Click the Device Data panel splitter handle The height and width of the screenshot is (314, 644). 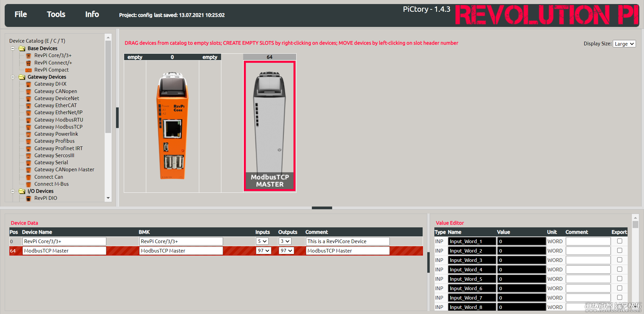click(x=428, y=262)
